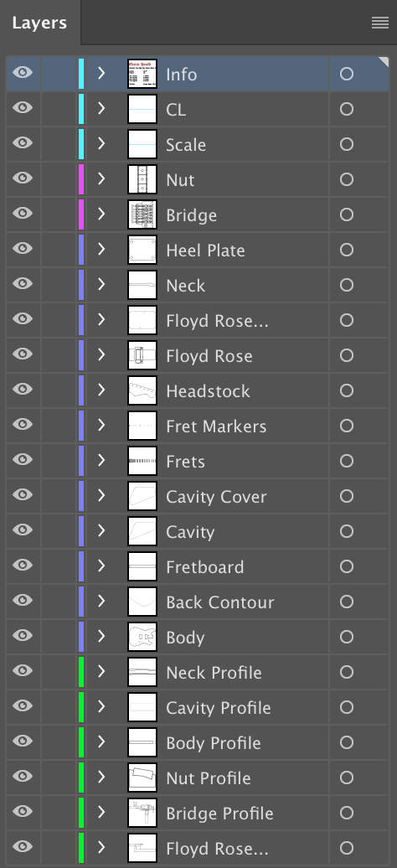Screen dimensions: 397x868
Task: Hide the Bridge Profile layer
Action: [23, 811]
